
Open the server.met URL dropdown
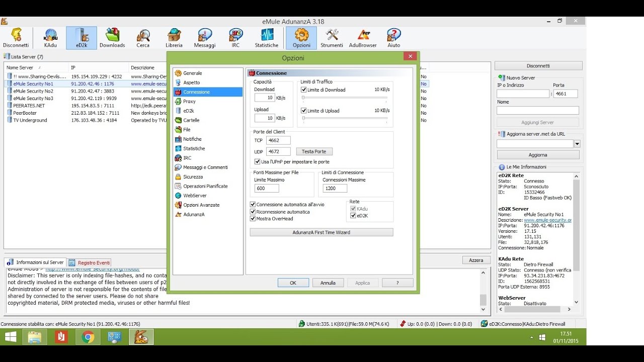(577, 144)
